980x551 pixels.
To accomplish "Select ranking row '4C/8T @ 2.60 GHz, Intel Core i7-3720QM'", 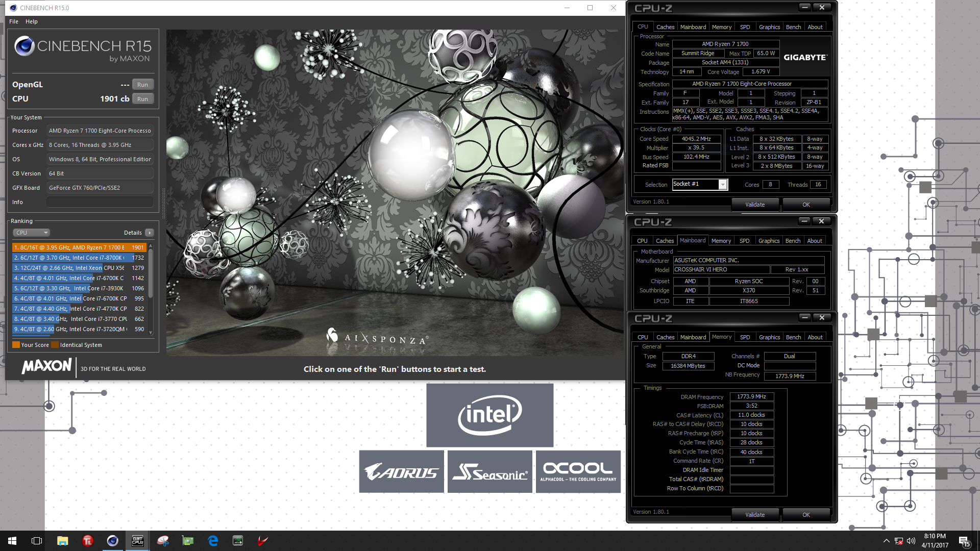I will pyautogui.click(x=79, y=329).
